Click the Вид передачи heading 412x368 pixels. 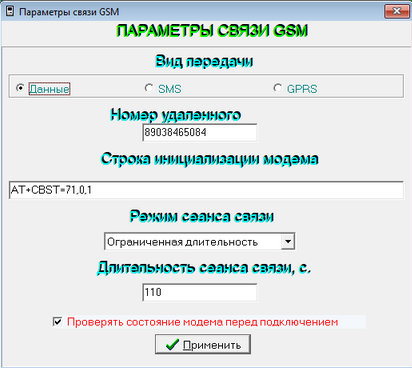(204, 62)
